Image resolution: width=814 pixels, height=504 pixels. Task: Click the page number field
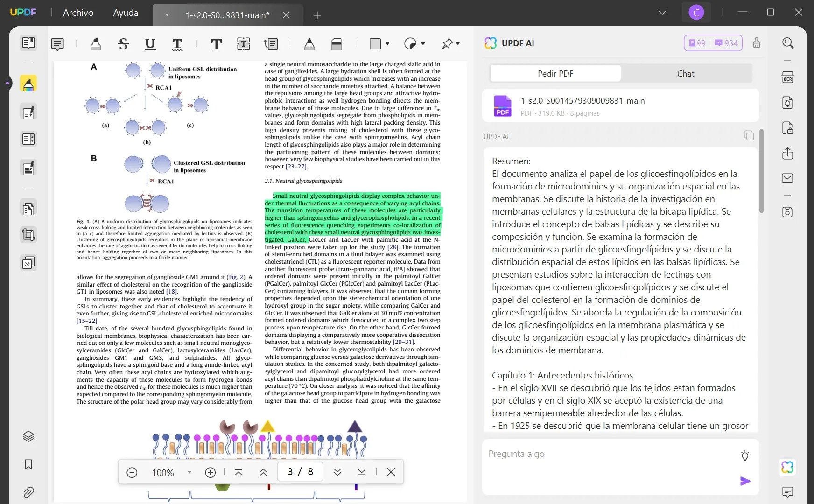(300, 472)
